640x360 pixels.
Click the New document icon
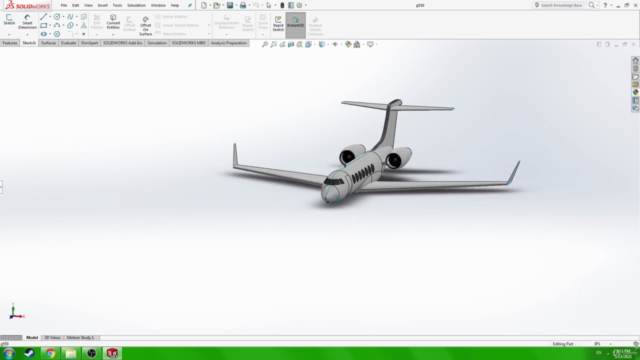pyautogui.click(x=204, y=5)
